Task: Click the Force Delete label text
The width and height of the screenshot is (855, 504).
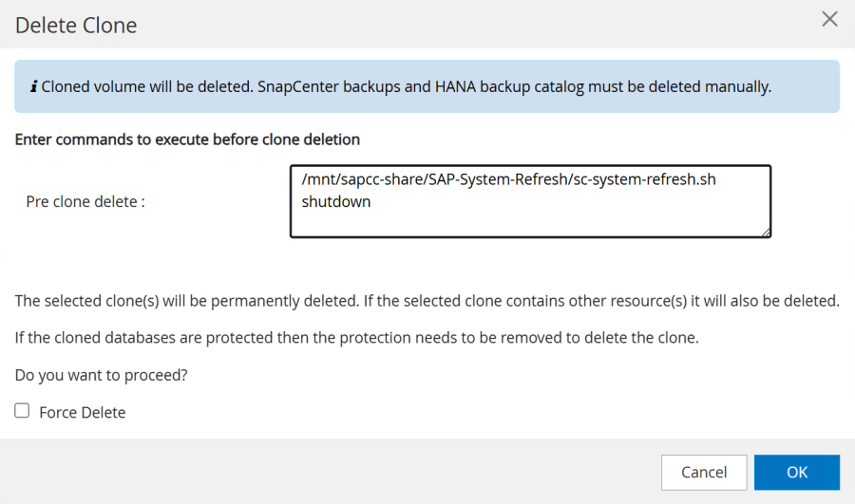Action: point(83,412)
